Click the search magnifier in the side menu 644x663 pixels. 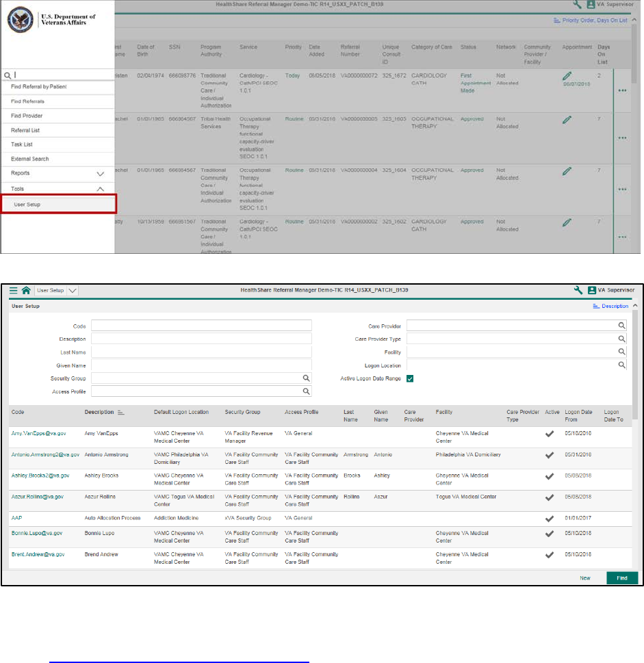(x=8, y=75)
